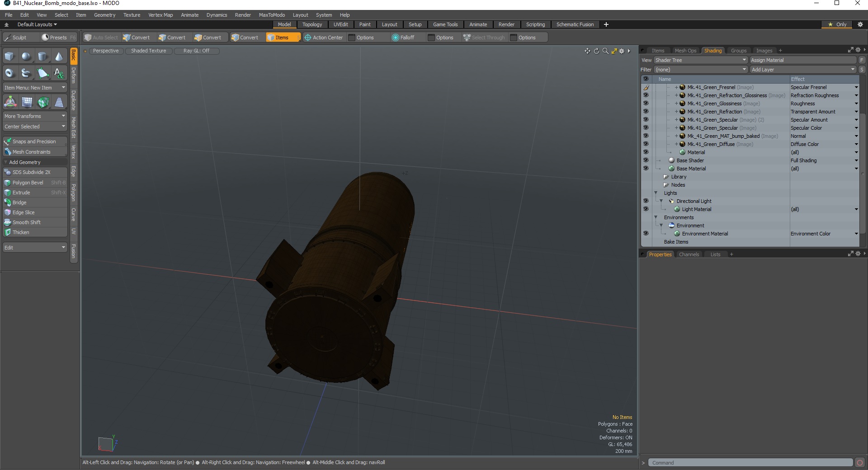Activate the checkered element move tool
The width and height of the screenshot is (868, 470).
42,103
